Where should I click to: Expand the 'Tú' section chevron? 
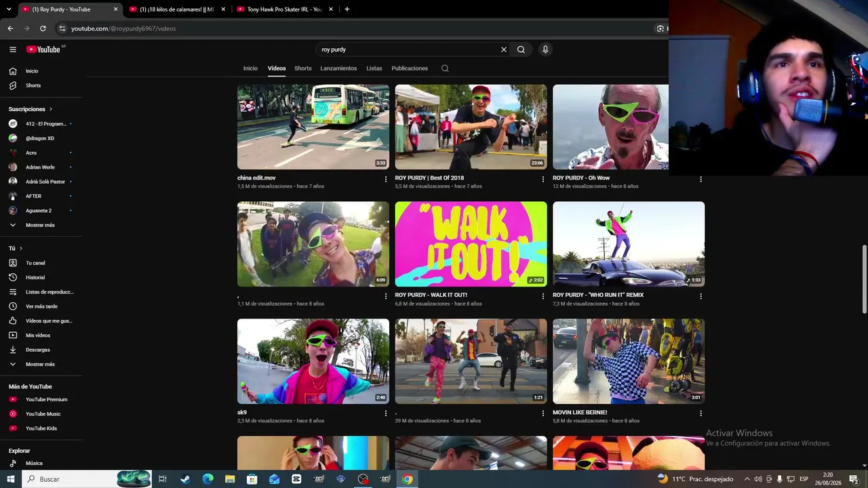21,249
